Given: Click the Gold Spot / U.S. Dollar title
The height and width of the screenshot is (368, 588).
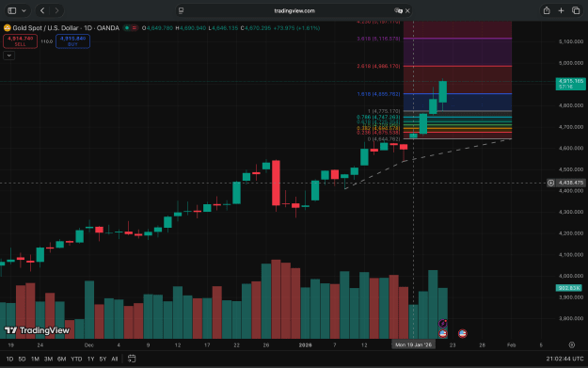Looking at the screenshot, I should (x=66, y=27).
